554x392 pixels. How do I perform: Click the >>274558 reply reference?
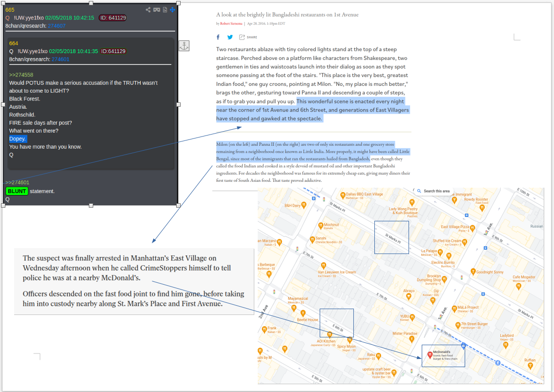tap(21, 75)
